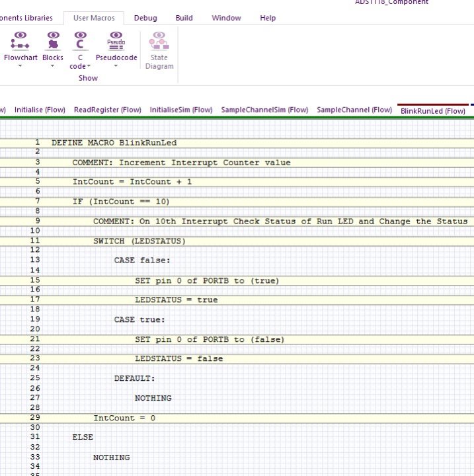Switch to SampleChannel (Flow) document tab

[354, 110]
